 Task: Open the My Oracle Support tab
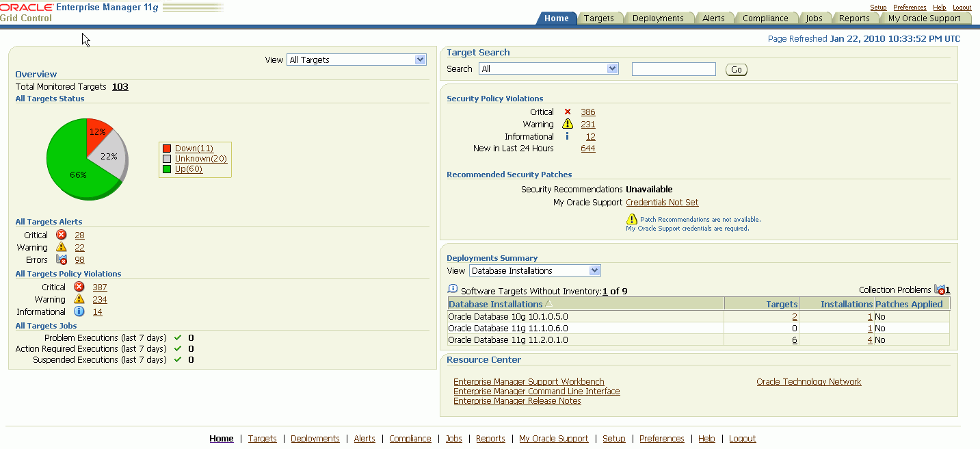[925, 18]
